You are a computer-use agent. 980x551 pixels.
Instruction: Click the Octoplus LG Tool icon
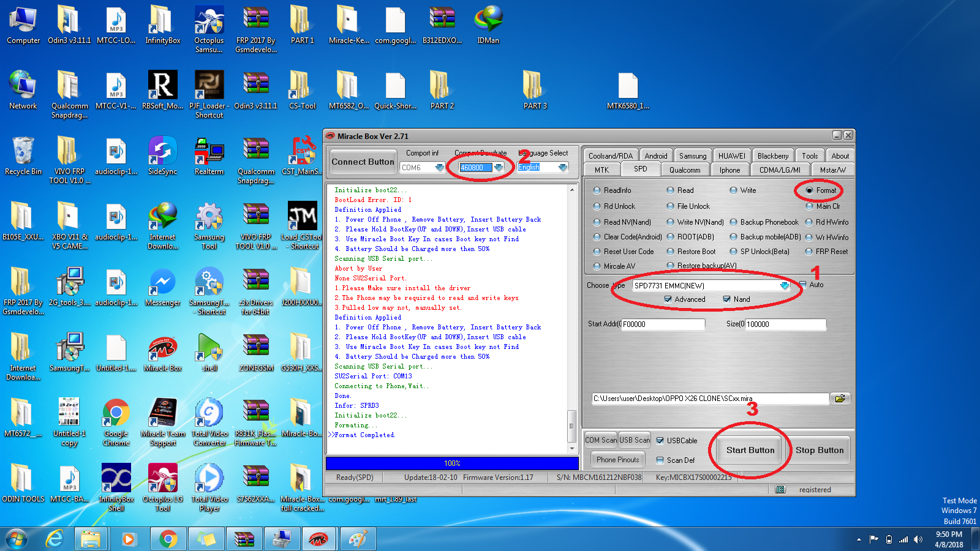pos(163,488)
